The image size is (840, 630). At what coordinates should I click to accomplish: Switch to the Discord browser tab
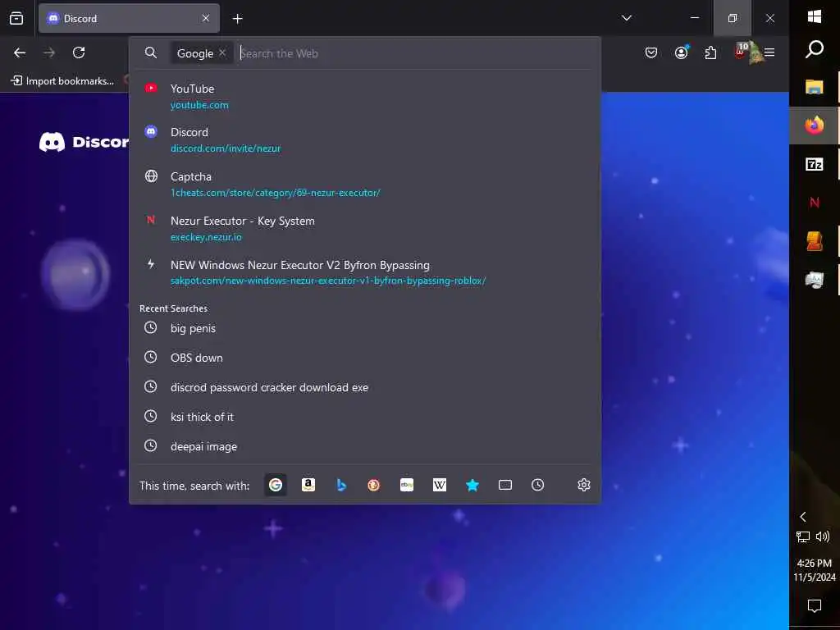coord(129,19)
